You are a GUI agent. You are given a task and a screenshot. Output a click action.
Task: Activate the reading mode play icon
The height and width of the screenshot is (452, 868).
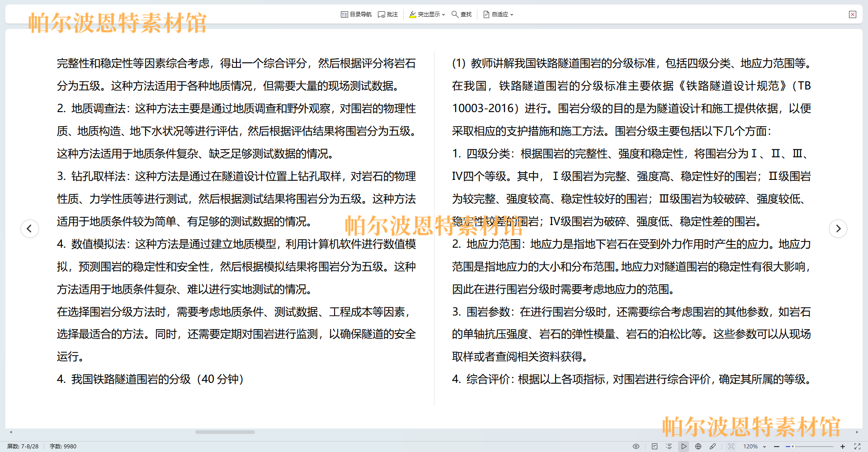(x=684, y=447)
